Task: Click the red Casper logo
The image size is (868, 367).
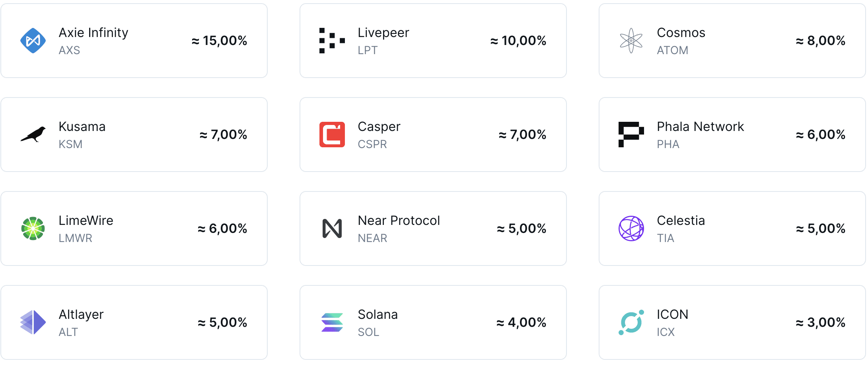Action: coord(332,135)
